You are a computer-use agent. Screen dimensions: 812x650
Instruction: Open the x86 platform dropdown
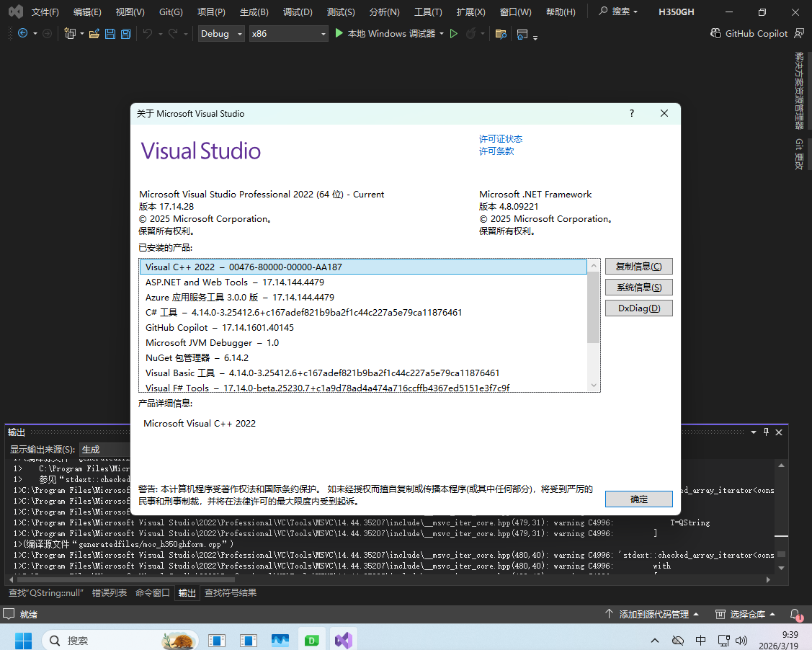[x=288, y=34]
